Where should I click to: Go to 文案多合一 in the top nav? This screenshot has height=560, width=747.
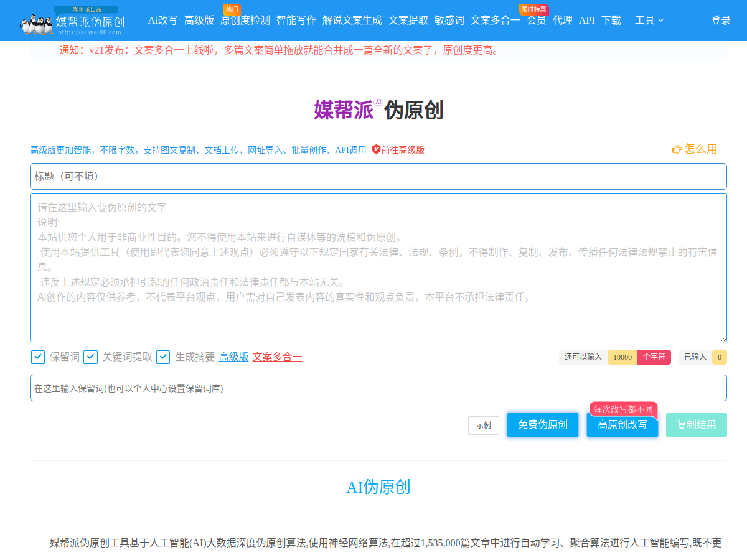496,21
